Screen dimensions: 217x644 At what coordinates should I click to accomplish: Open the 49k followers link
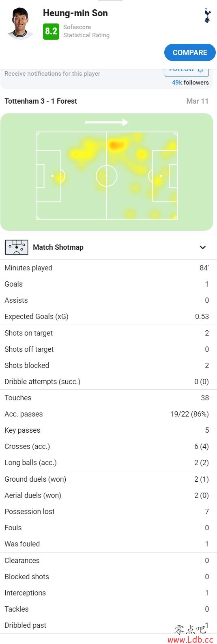[190, 82]
